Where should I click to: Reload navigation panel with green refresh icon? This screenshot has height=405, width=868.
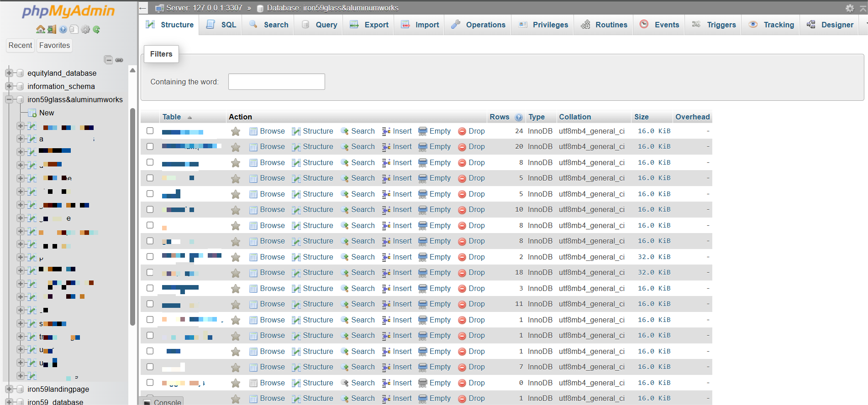click(96, 29)
